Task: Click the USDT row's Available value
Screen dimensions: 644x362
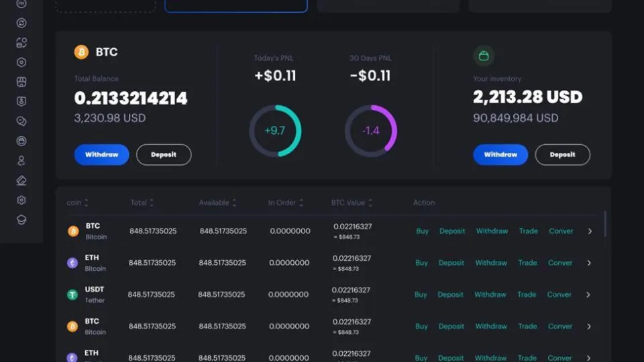Action: (221, 295)
